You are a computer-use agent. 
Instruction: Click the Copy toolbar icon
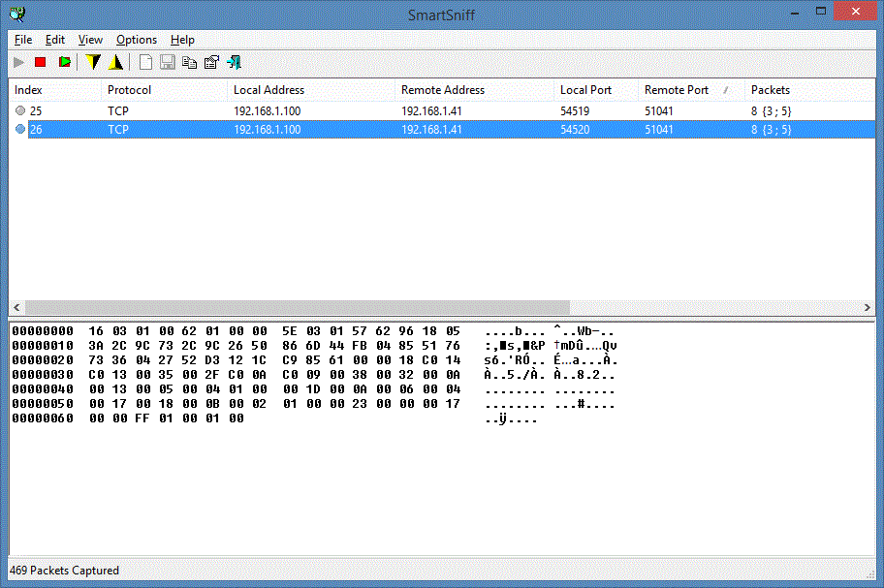pyautogui.click(x=189, y=62)
